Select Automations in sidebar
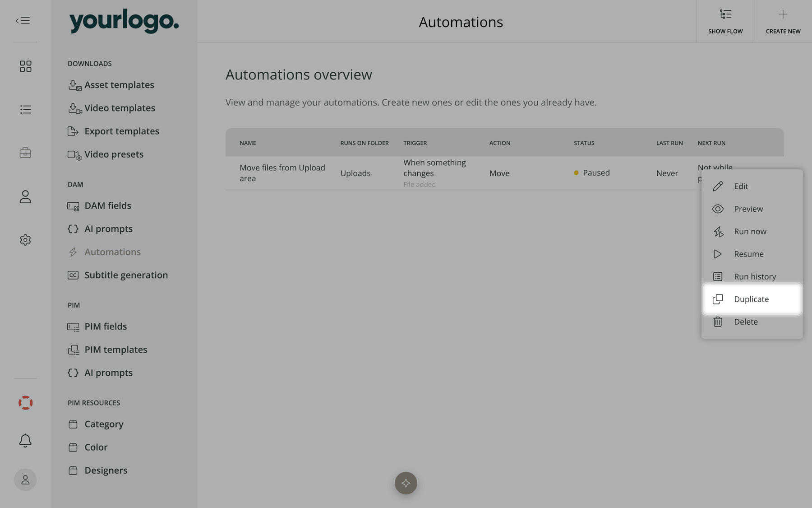812x508 pixels. click(104, 252)
